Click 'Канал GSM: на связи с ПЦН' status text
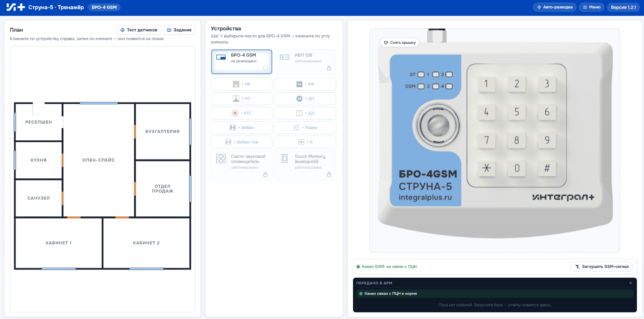The width and height of the screenshot is (644, 319). (x=389, y=267)
